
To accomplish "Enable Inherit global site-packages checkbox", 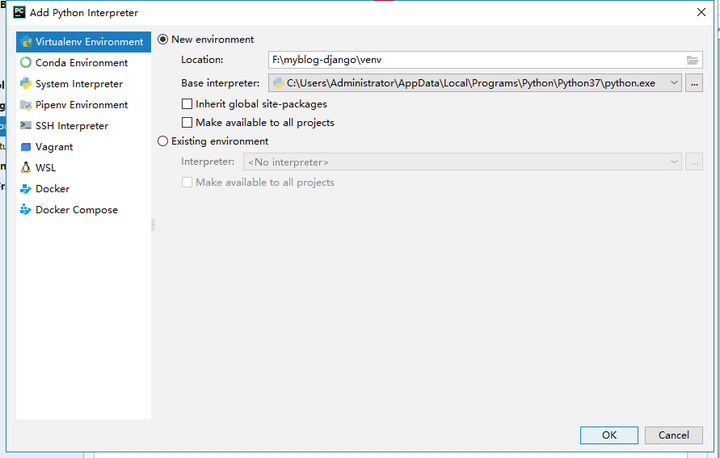I will coord(187,104).
